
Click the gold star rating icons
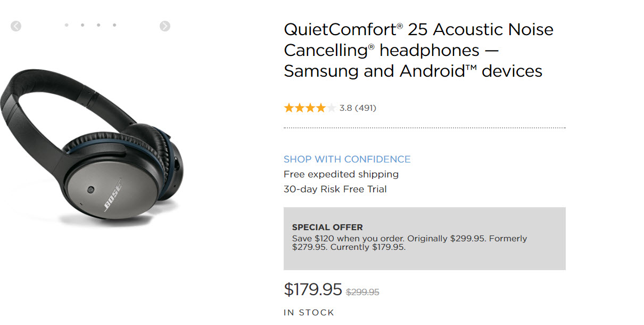304,108
